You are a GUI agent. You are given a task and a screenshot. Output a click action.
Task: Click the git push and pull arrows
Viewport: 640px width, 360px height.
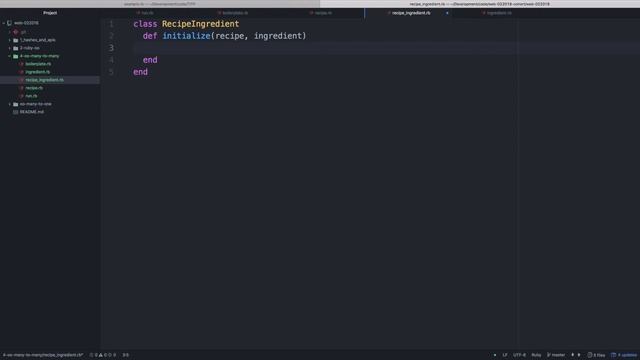click(x=576, y=355)
